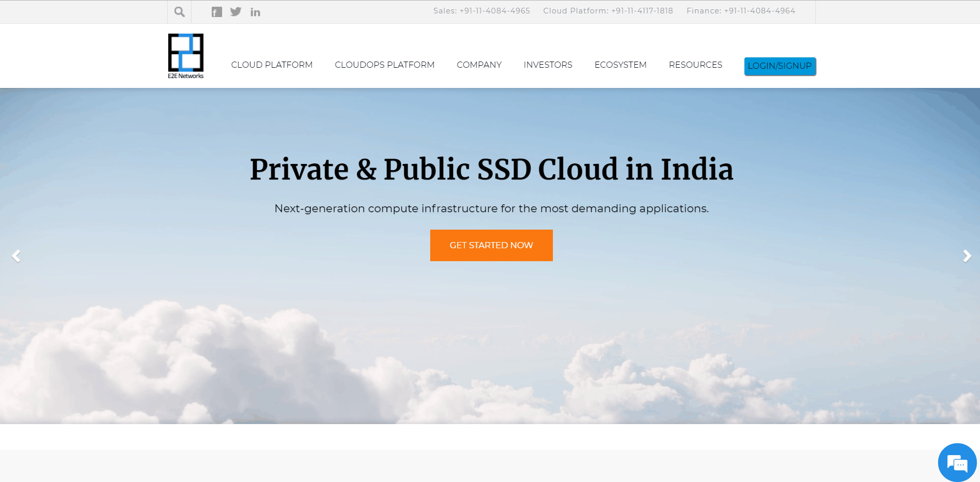
Task: Click the Get Started Now button
Action: click(x=491, y=245)
